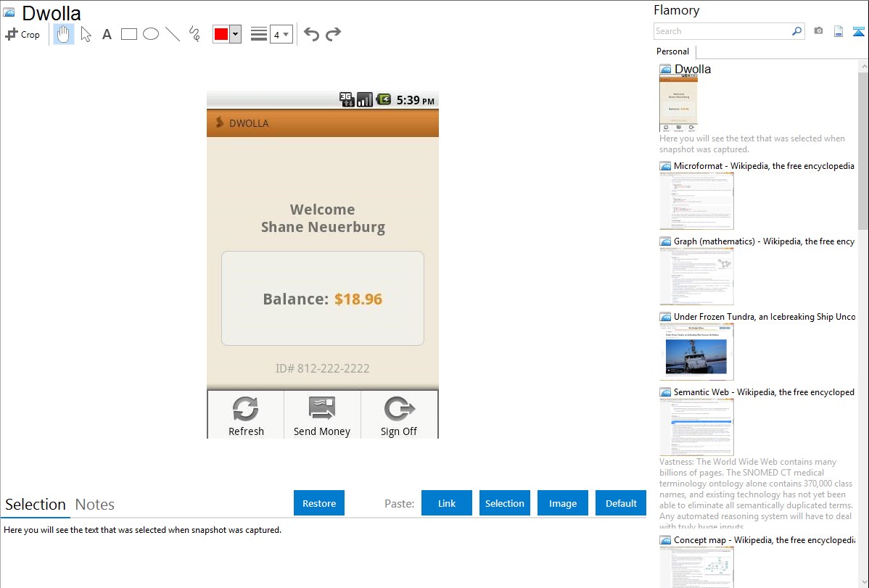Click the Semantic Web title text
Screen dimensions: 869x588
pyautogui.click(x=764, y=392)
